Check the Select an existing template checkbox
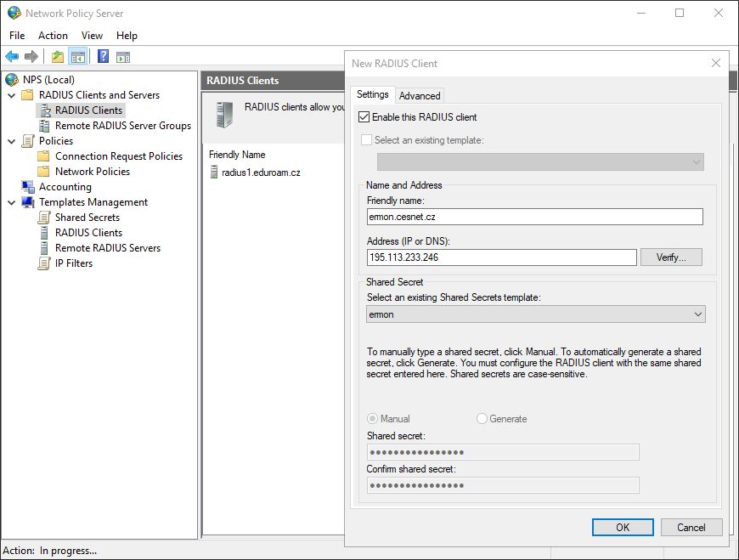The width and height of the screenshot is (739, 560). point(366,140)
